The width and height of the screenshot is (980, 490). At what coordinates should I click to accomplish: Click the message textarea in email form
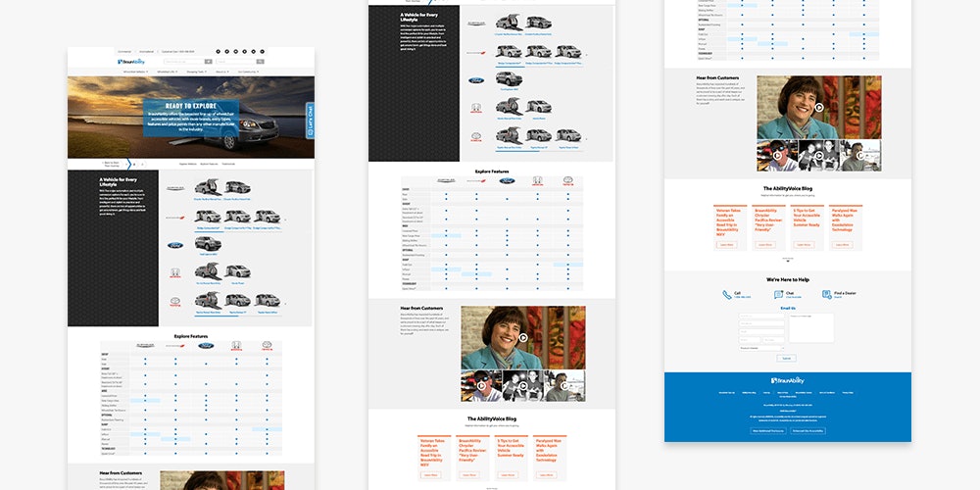pos(810,327)
